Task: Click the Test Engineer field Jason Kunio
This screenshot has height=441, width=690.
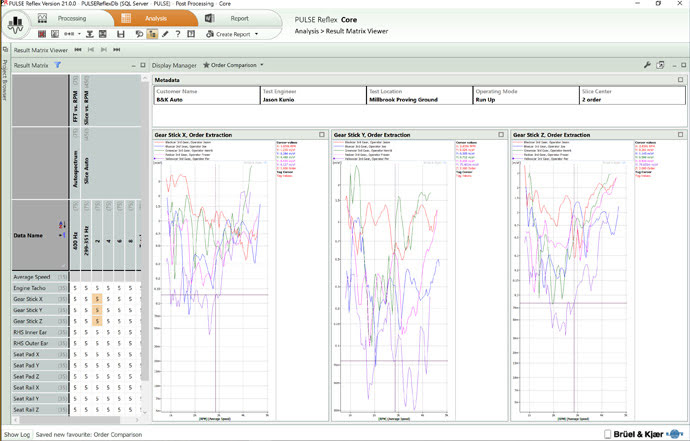Action: (313, 96)
